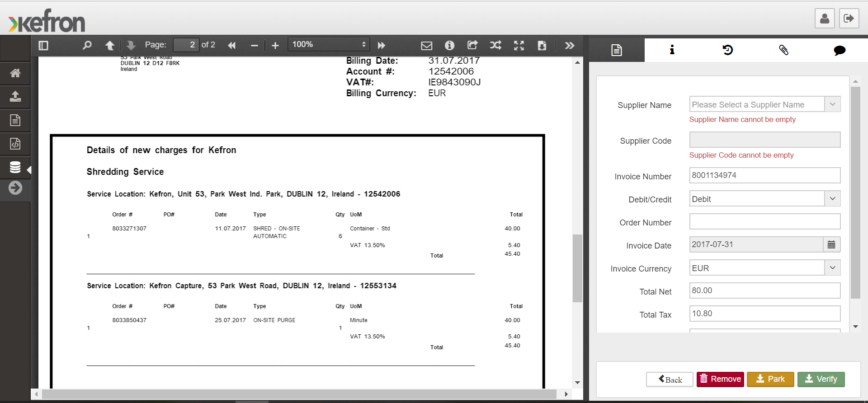
Task: Click the PDF viewer scroll-down arrow
Action: click(577, 383)
